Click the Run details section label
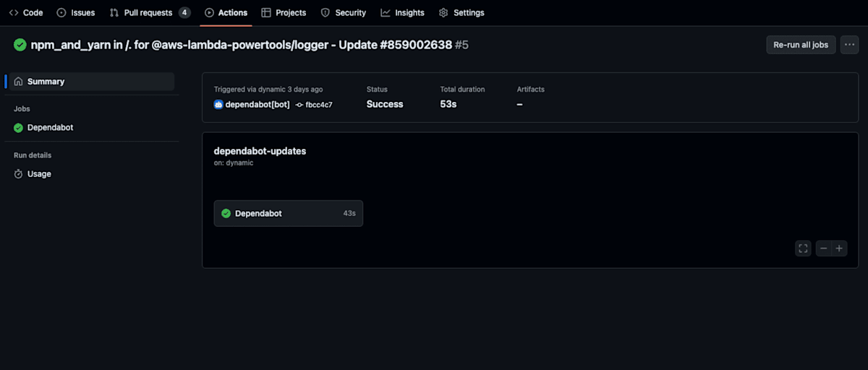 33,155
